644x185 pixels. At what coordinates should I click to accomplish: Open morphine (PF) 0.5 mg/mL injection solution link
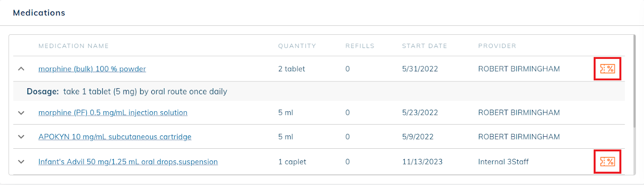point(113,113)
